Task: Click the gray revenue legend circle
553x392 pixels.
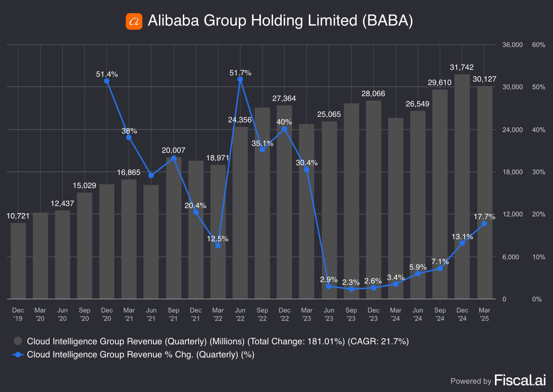Action: pos(18,341)
